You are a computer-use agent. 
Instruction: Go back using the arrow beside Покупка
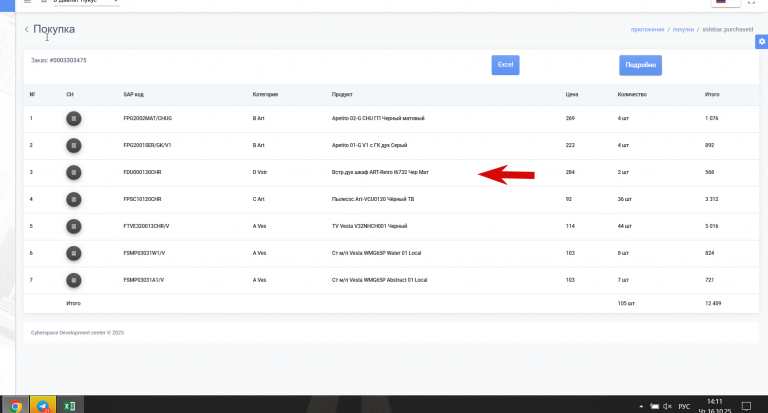click(26, 29)
